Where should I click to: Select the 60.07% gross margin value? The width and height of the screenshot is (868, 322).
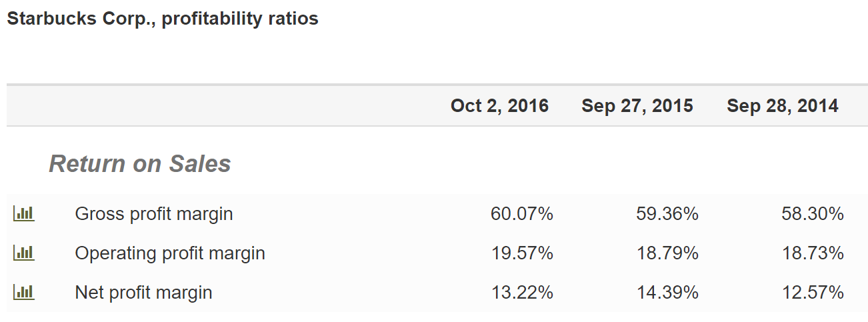(522, 214)
